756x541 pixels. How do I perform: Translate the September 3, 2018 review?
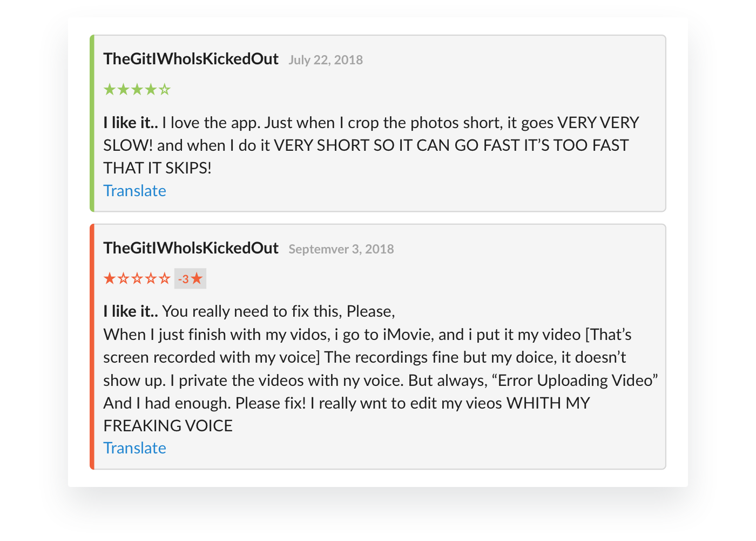point(134,448)
